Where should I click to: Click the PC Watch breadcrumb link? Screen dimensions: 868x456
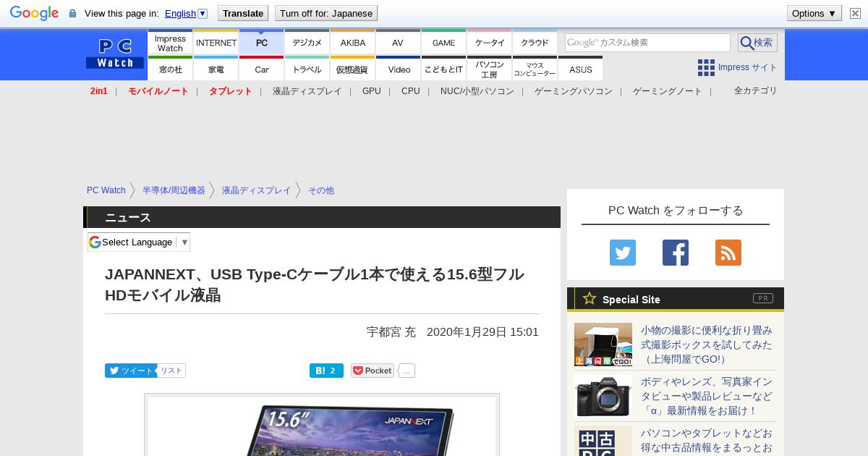(106, 190)
